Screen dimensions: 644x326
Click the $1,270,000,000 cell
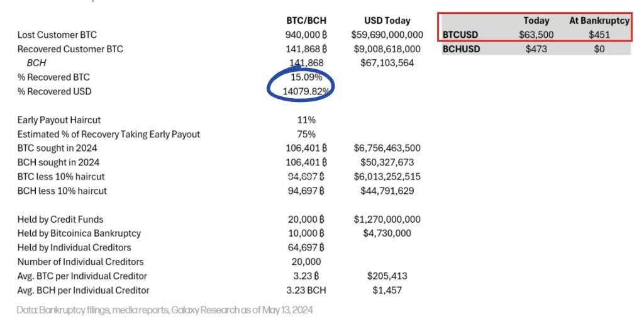(387, 219)
